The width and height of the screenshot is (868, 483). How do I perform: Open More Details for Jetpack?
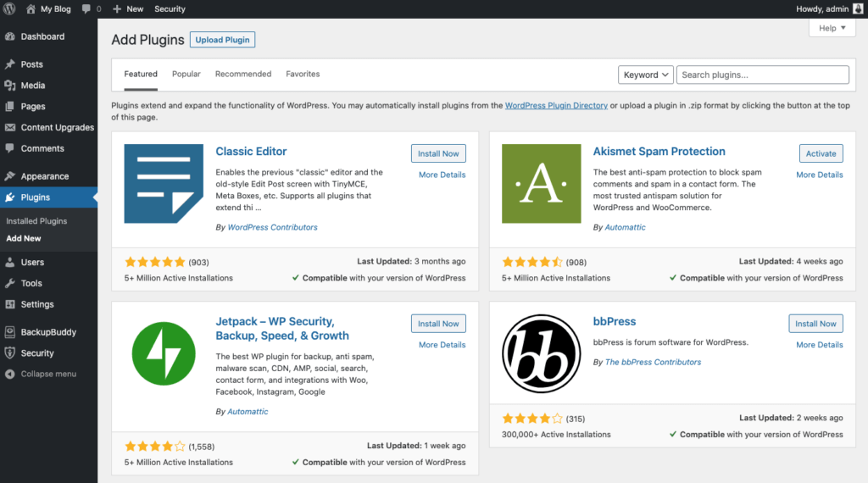click(x=442, y=345)
